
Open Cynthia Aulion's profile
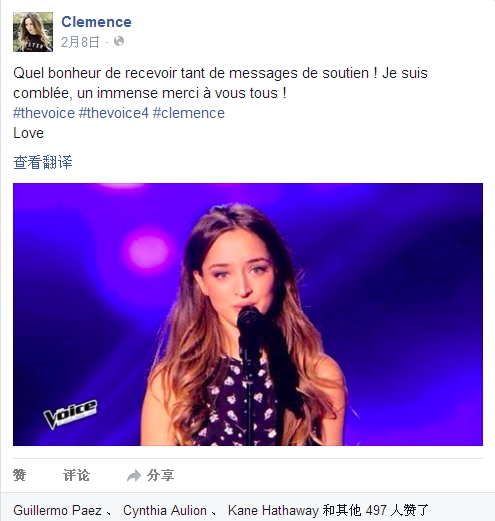tap(165, 510)
